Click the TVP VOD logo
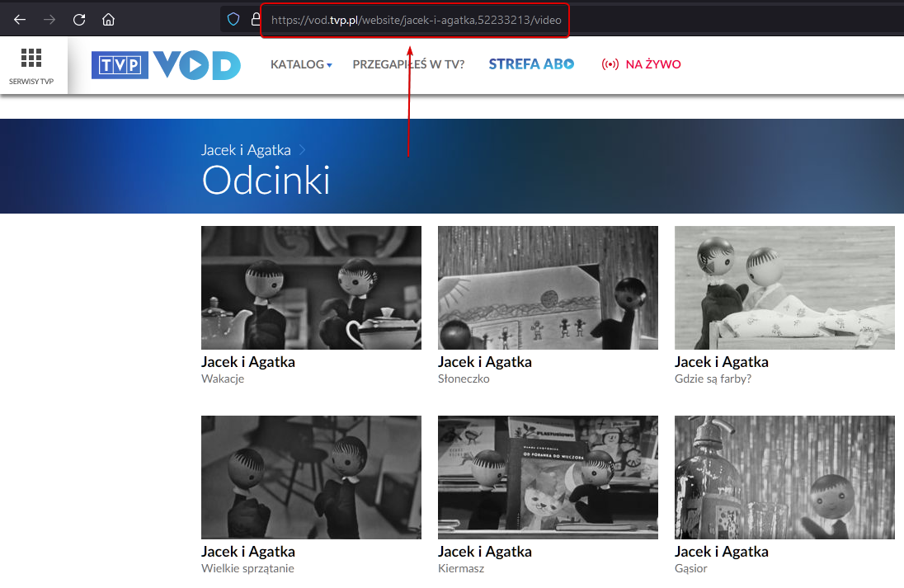This screenshot has height=588, width=904. (166, 64)
